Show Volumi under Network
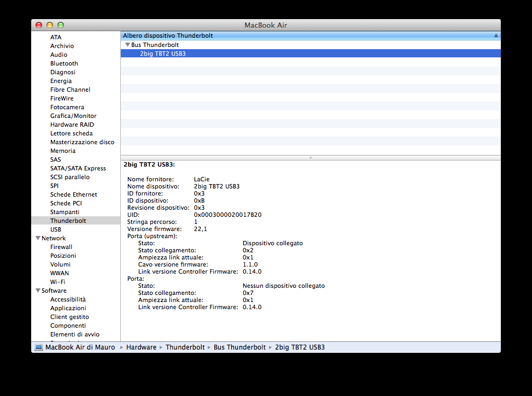This screenshot has width=532, height=396. [60, 264]
